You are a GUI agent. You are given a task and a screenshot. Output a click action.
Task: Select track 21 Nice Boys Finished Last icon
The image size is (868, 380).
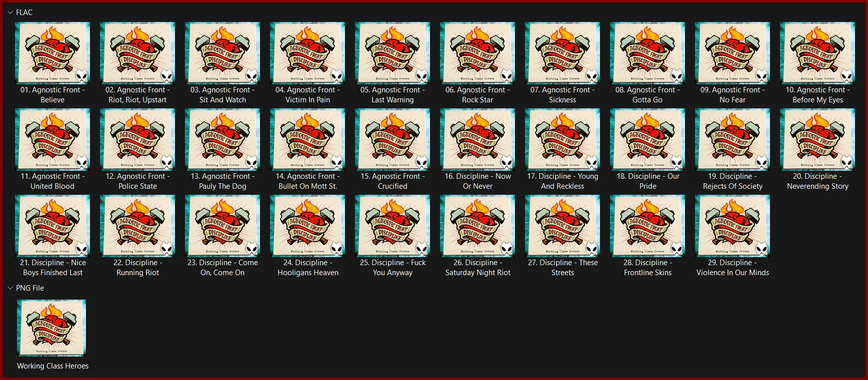click(x=52, y=226)
